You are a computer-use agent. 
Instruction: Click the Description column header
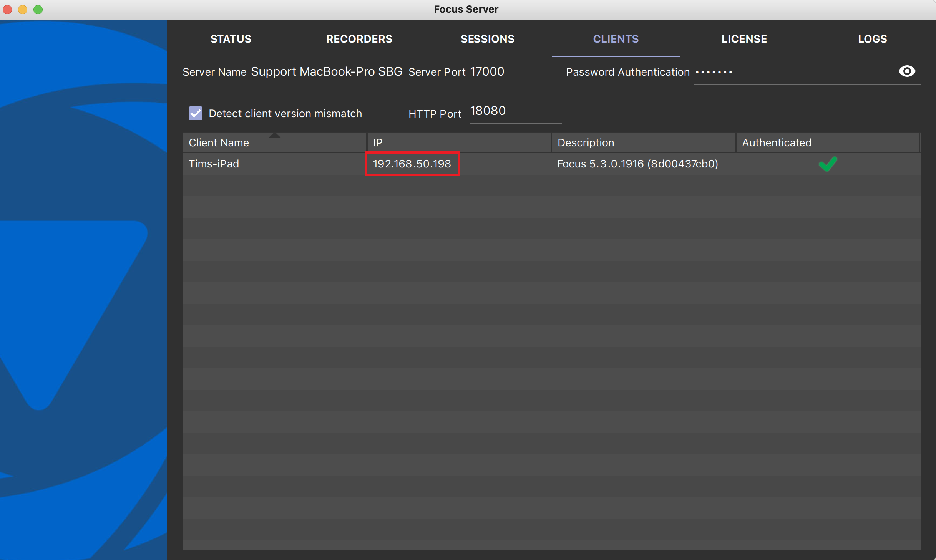pyautogui.click(x=643, y=143)
